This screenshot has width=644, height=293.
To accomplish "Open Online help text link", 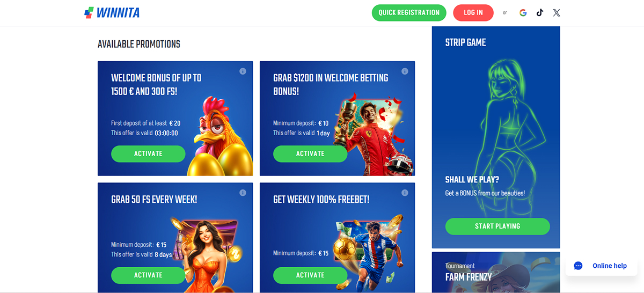I will [x=610, y=266].
